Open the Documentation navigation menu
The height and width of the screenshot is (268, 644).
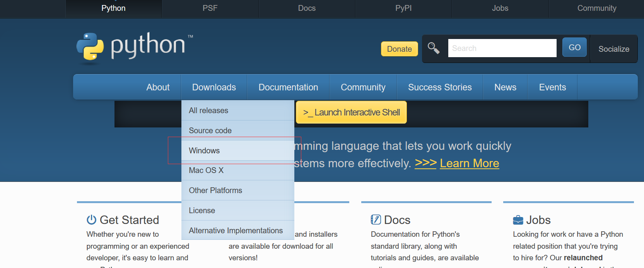288,87
